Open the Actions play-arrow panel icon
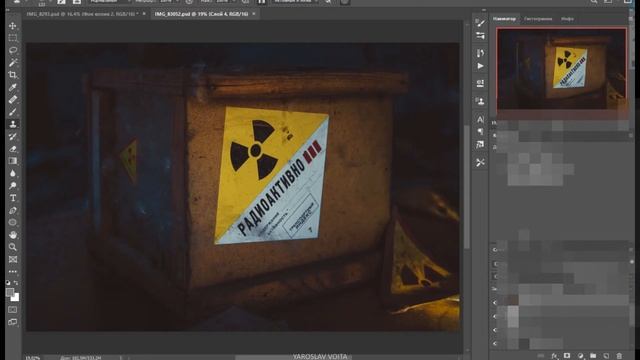 coord(480,66)
